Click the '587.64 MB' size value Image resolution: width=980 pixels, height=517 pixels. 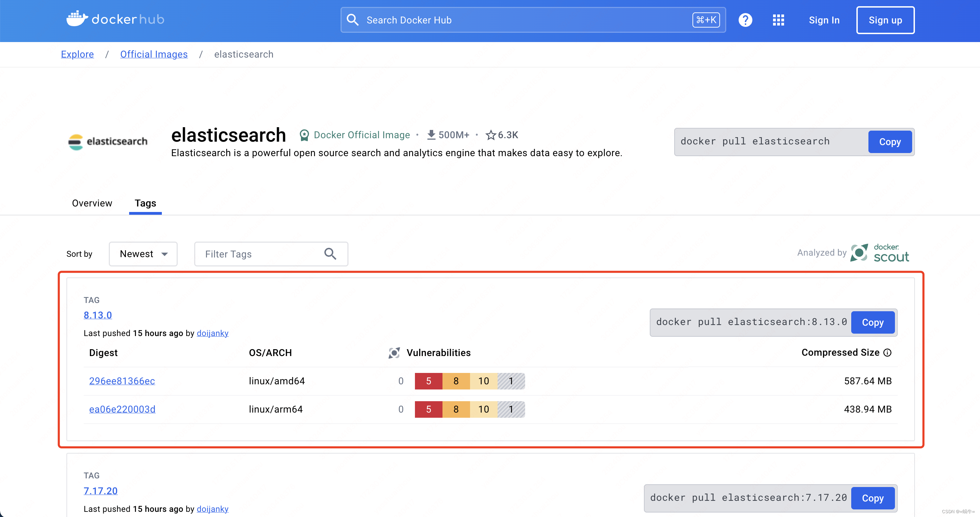tap(868, 381)
